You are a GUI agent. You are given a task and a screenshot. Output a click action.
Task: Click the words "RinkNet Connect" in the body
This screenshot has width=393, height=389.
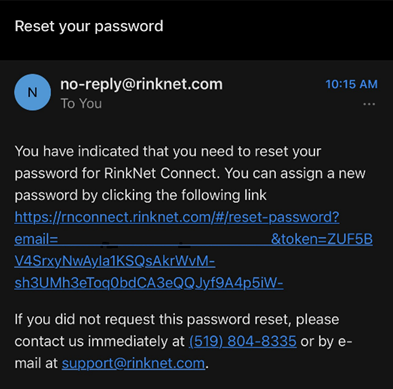[x=161, y=173]
